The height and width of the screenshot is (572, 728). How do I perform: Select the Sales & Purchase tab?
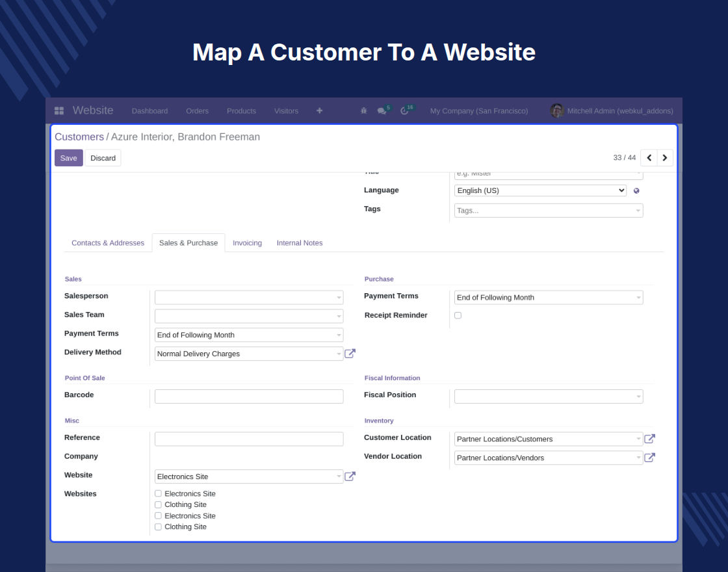(188, 243)
